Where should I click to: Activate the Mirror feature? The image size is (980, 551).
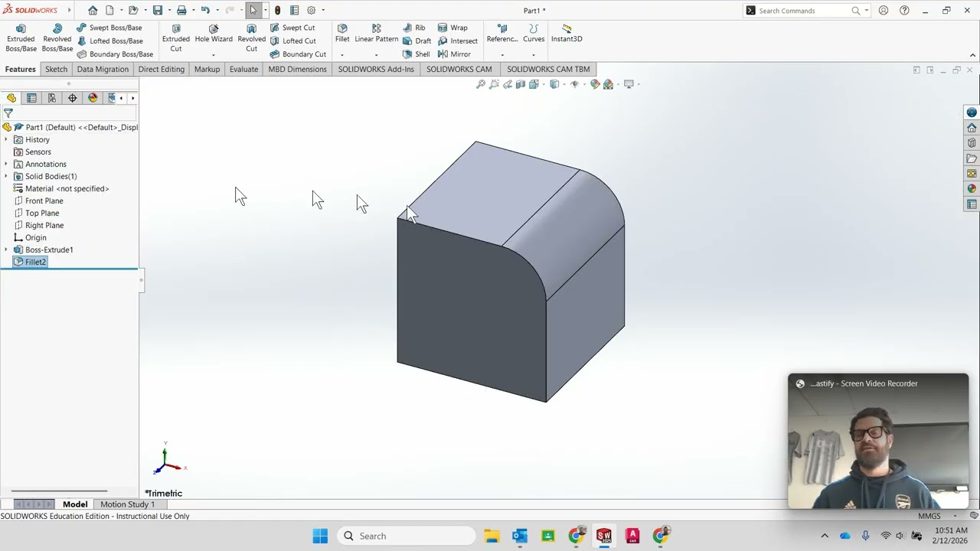click(x=454, y=54)
